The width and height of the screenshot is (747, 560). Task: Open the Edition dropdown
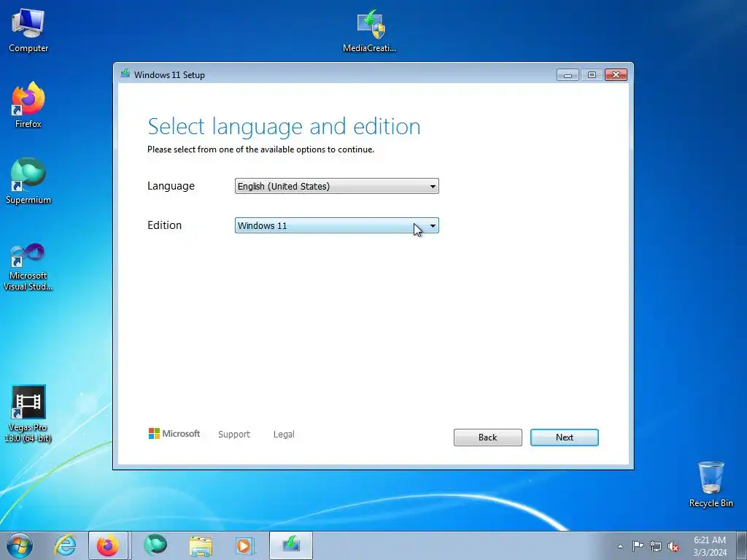[x=337, y=226]
